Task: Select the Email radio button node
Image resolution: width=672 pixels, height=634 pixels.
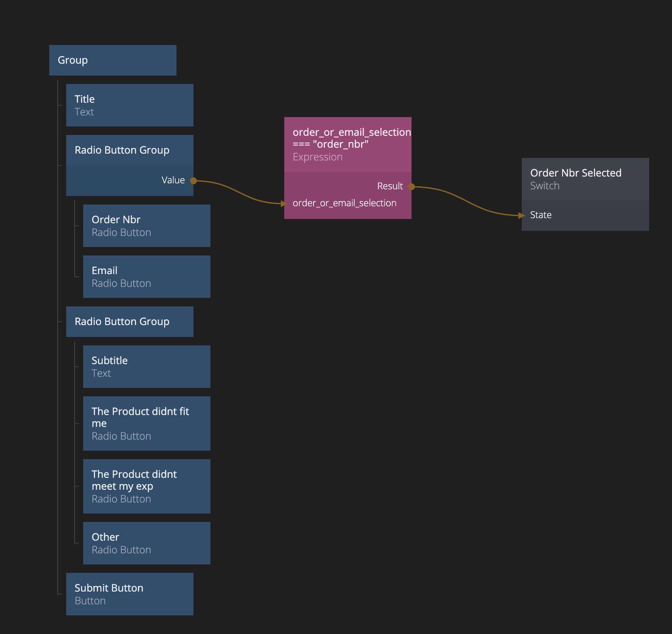Action: tap(146, 277)
